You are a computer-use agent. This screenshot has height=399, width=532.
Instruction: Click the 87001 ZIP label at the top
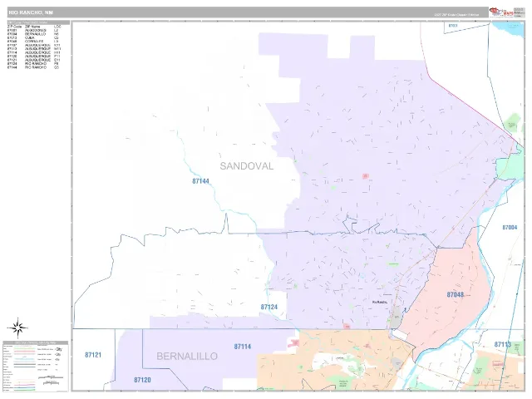[453, 26]
